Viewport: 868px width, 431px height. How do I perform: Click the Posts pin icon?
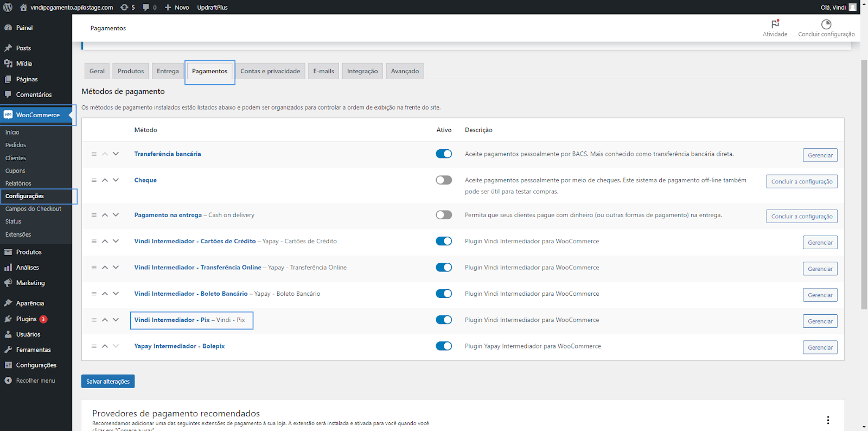point(8,48)
